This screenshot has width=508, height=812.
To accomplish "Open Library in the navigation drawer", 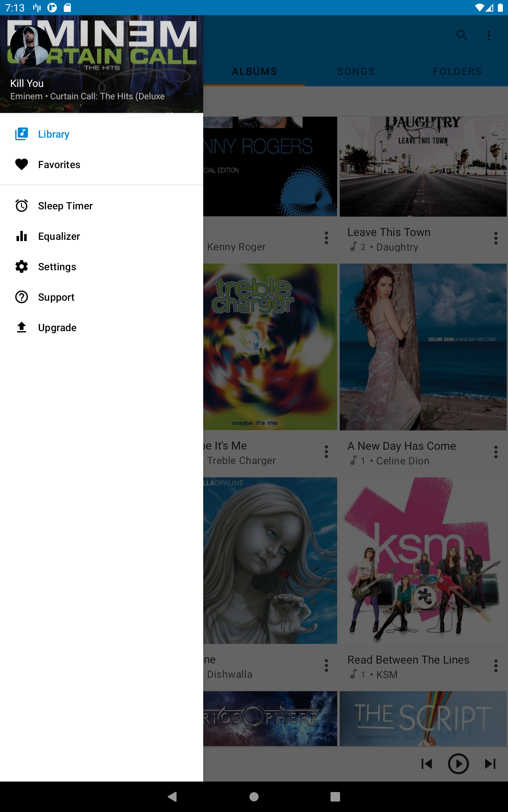I will click(x=102, y=134).
